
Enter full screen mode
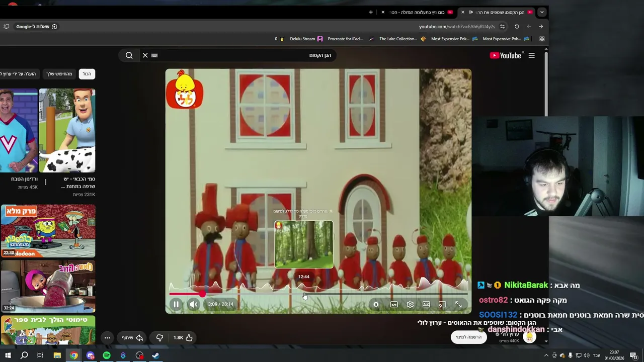(x=458, y=304)
